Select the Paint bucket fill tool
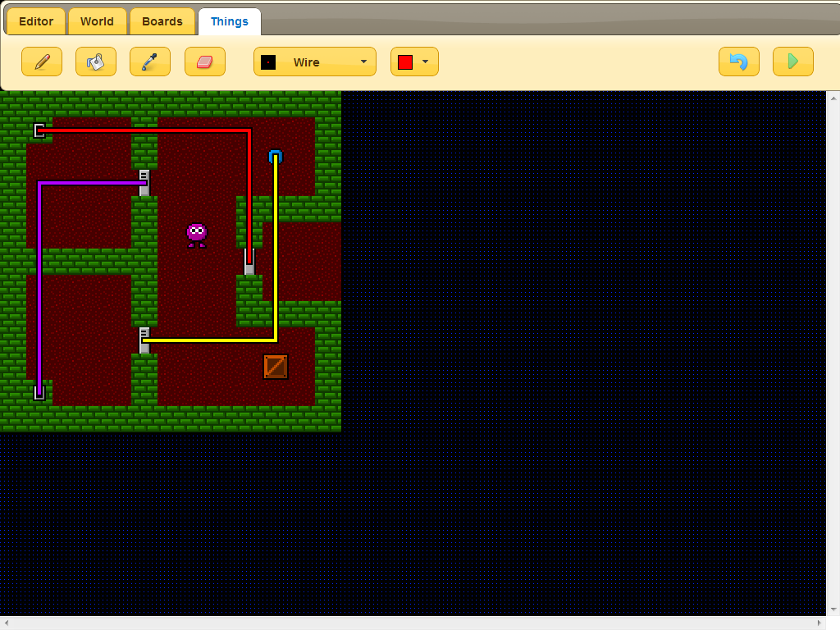Screen dimensions: 840x630 pyautogui.click(x=96, y=62)
